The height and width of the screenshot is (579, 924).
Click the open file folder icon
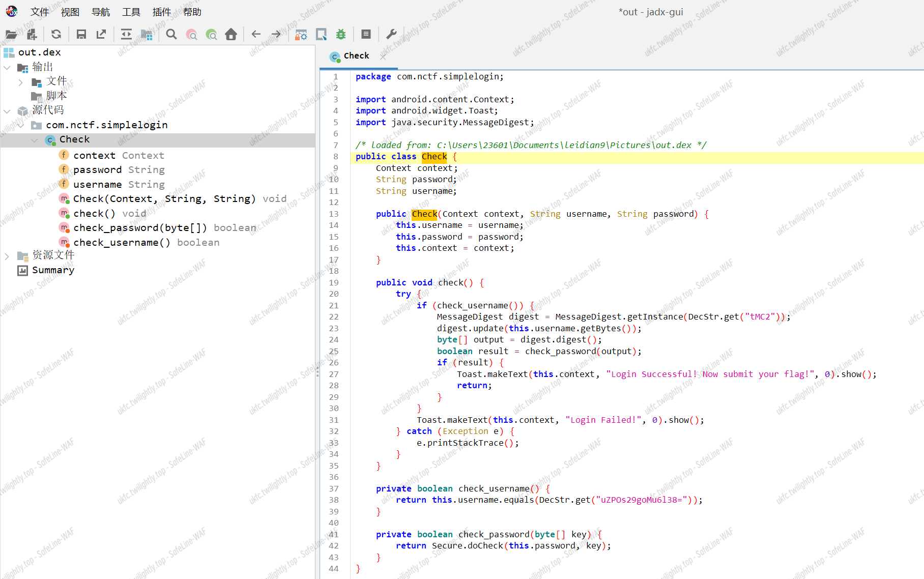pos(11,35)
